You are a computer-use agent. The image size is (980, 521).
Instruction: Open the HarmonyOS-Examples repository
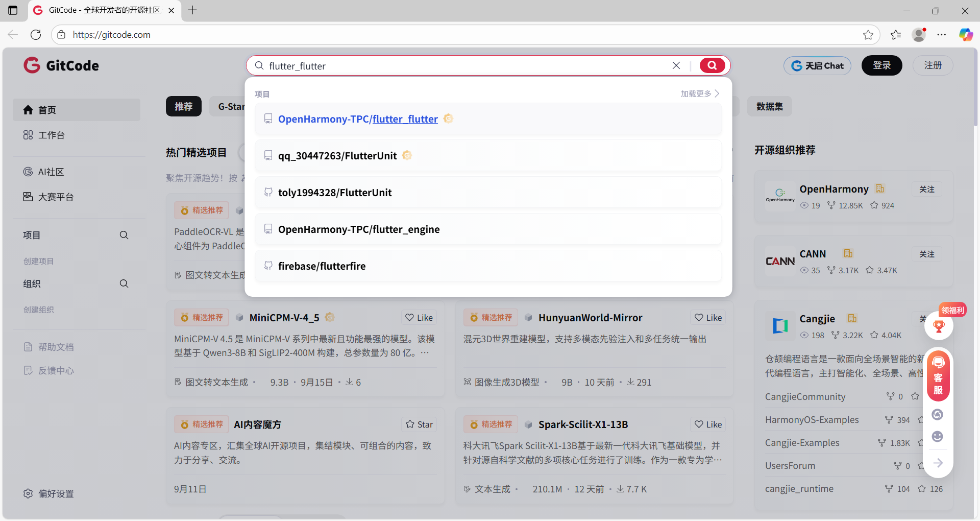(812, 419)
